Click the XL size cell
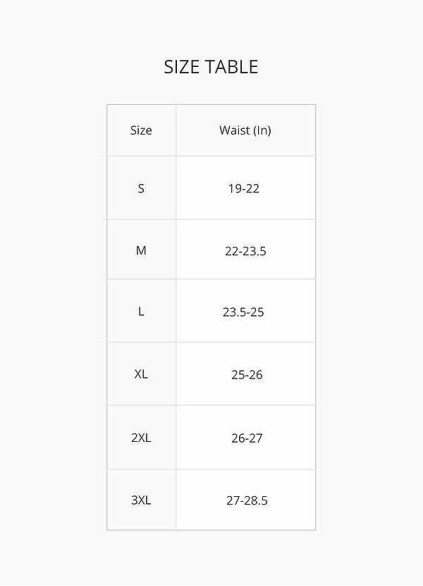 [141, 374]
